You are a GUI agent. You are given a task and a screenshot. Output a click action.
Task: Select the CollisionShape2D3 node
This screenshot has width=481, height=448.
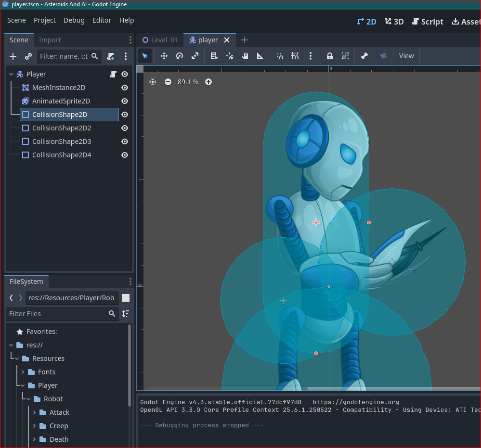(62, 141)
